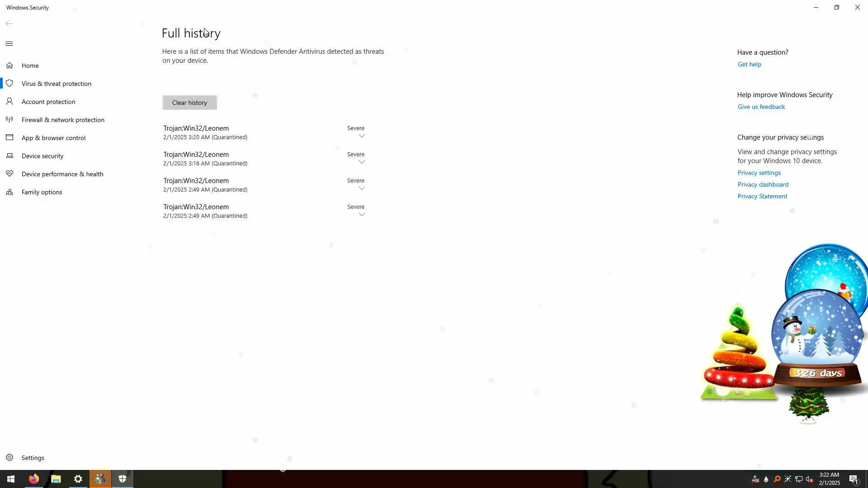Open Firewall & network protection icon

pyautogui.click(x=9, y=120)
